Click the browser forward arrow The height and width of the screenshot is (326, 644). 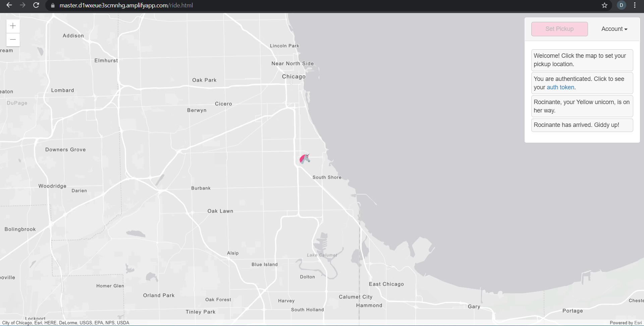click(22, 5)
